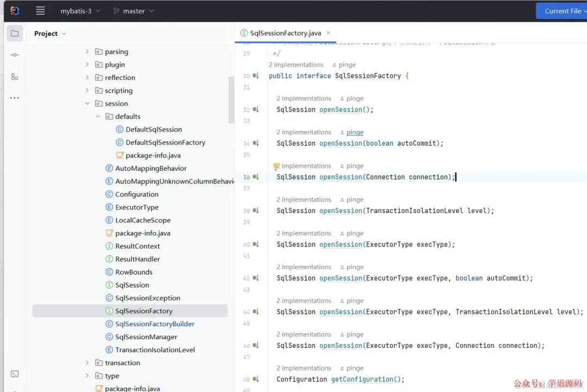The height and width of the screenshot is (392, 587).
Task: Select TransactionIsolationLevel in project tree
Action: [x=155, y=350]
